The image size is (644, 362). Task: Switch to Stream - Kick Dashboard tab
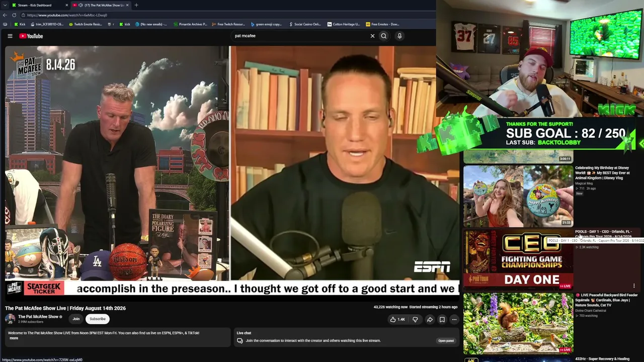click(38, 5)
